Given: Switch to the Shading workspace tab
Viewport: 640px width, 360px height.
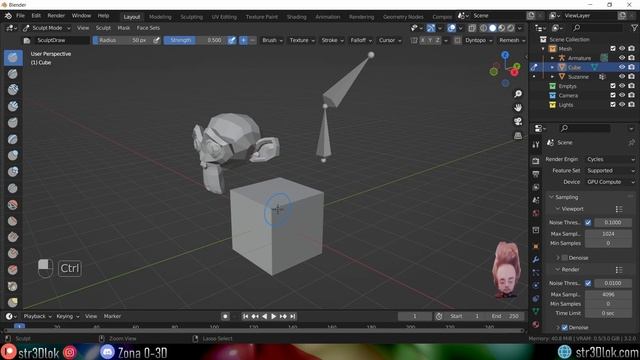Looking at the screenshot, I should 296,17.
